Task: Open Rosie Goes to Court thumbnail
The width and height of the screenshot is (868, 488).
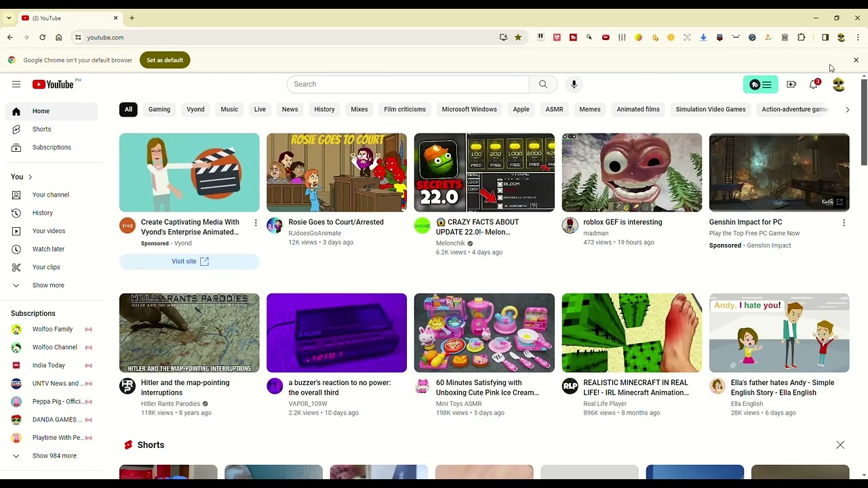Action: (336, 172)
